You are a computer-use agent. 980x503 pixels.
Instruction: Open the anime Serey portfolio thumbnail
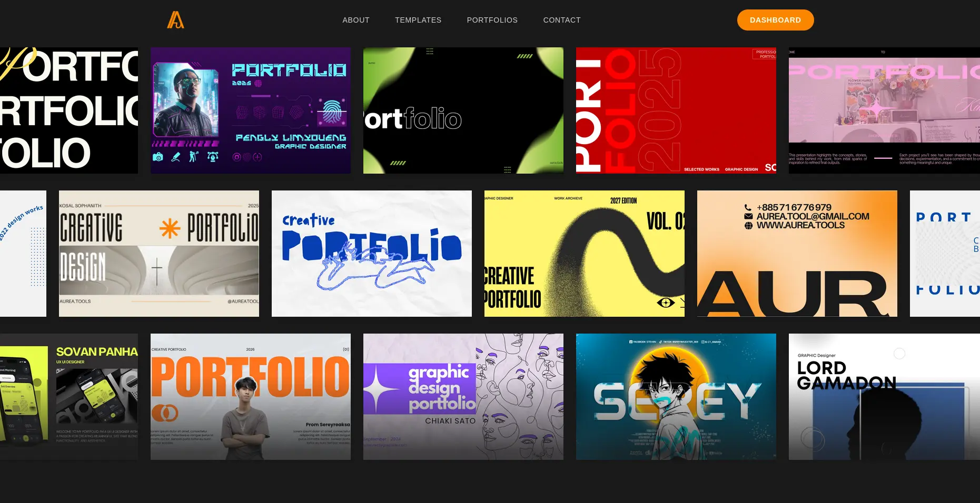click(x=676, y=397)
